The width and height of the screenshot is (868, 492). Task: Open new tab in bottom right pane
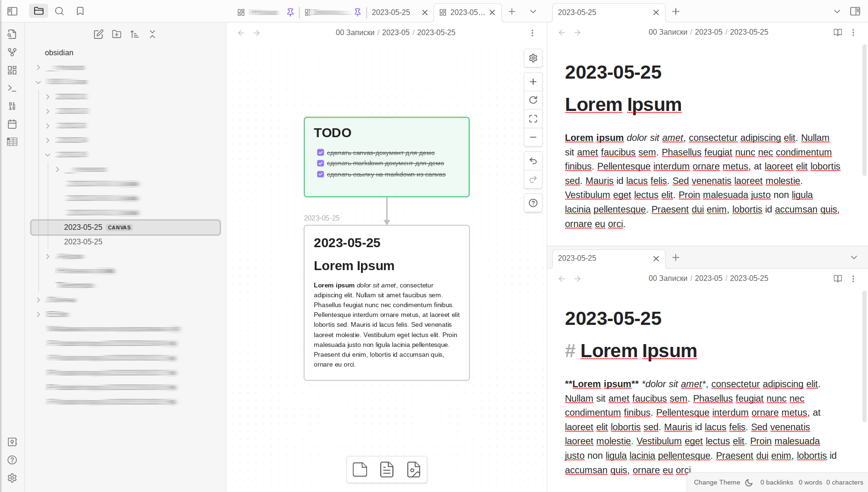coord(676,257)
